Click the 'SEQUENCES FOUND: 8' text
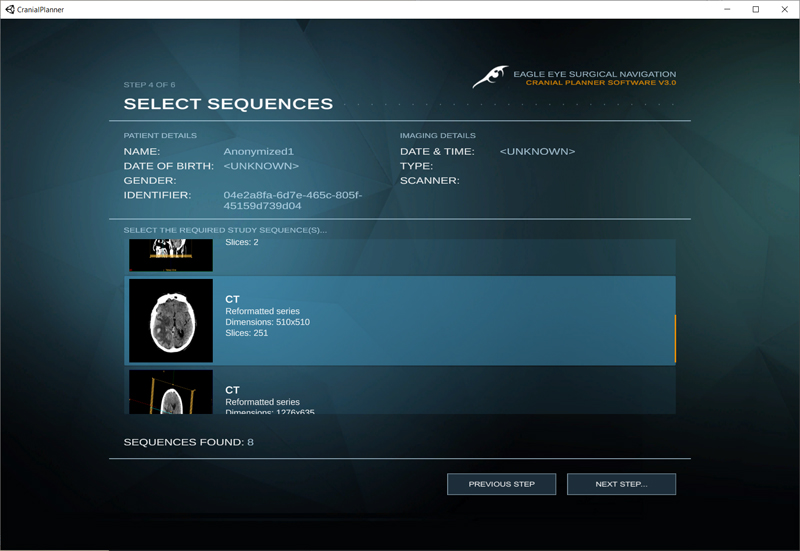 [x=188, y=442]
